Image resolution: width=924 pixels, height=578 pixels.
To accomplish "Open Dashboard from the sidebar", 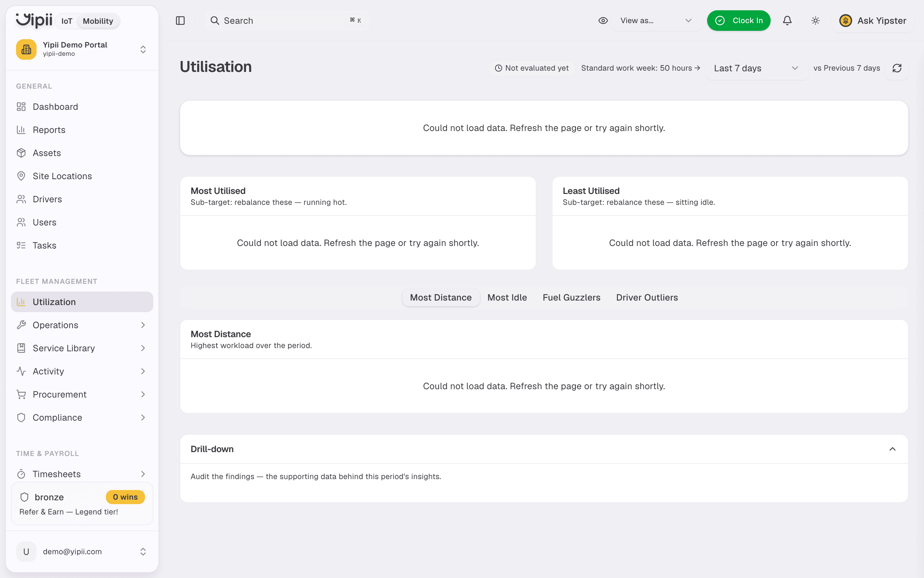I will point(82,107).
